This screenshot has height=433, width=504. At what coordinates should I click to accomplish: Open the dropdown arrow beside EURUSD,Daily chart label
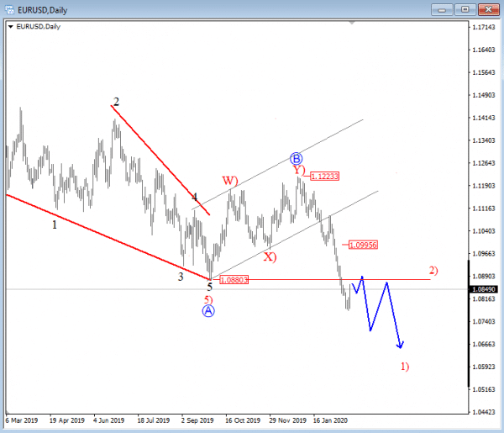click(x=10, y=27)
